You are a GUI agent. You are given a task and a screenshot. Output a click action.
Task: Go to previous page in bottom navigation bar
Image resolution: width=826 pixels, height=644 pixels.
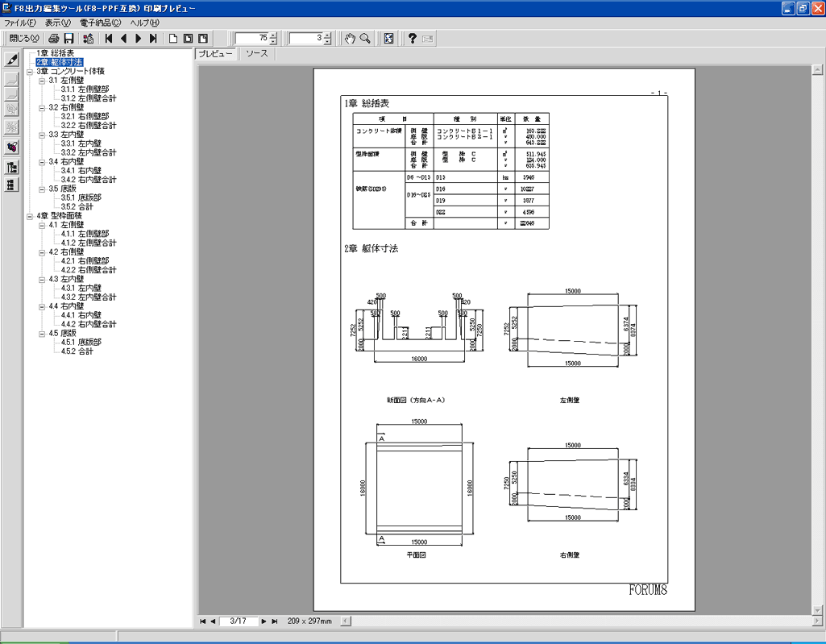coord(213,621)
